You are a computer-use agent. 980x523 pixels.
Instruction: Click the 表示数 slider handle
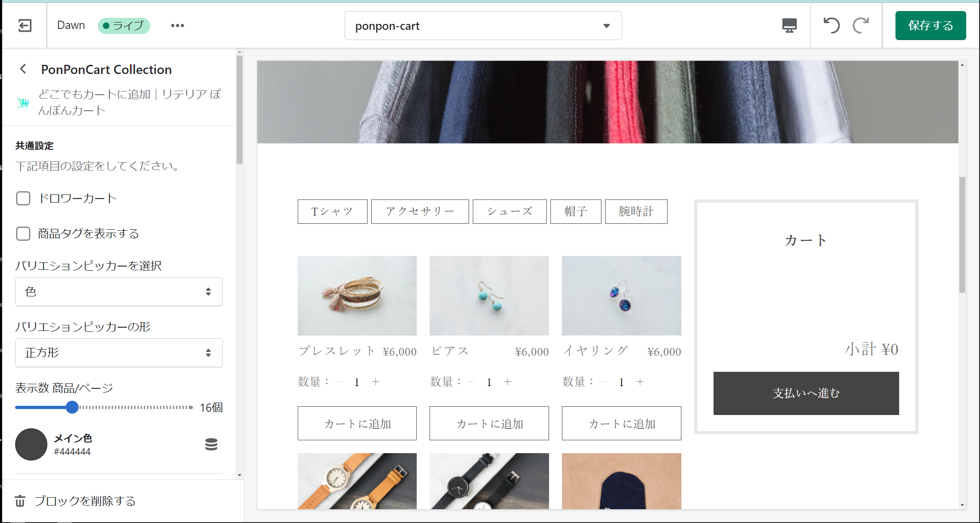click(x=72, y=407)
